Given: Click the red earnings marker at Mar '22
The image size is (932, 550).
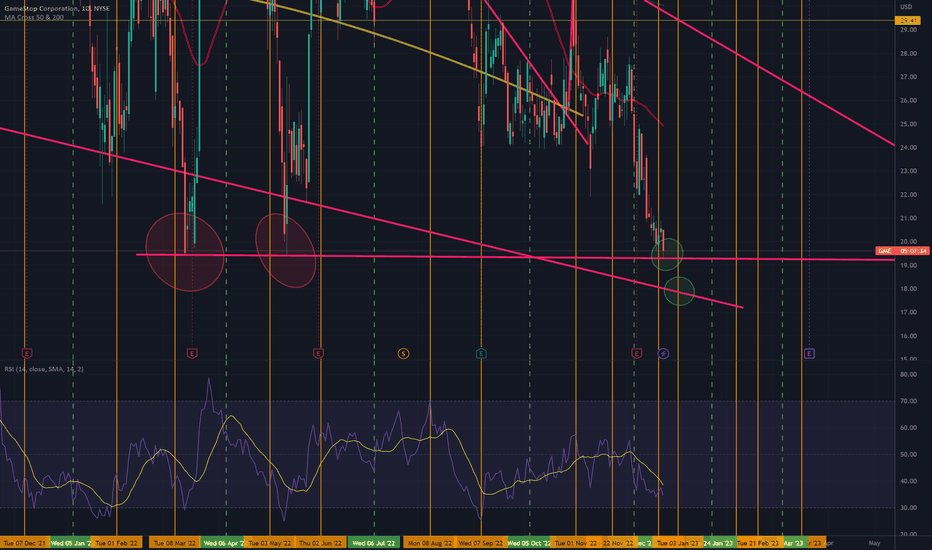Looking at the screenshot, I should (192, 353).
